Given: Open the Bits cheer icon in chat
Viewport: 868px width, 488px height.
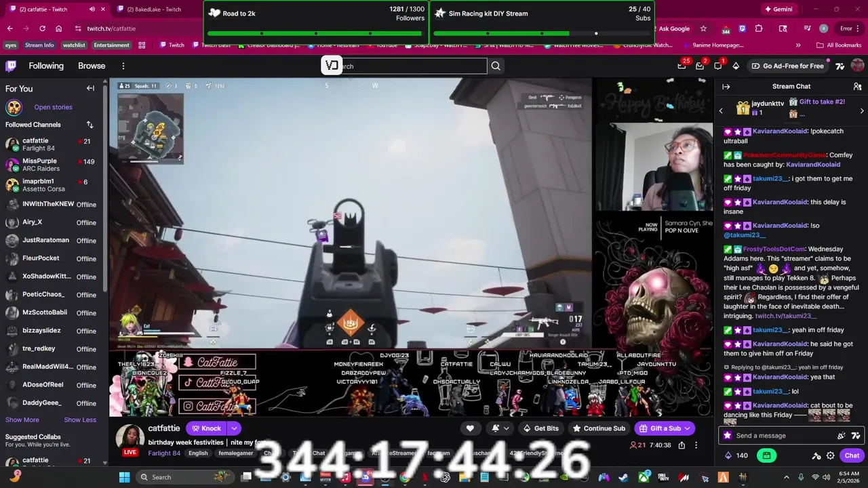Looking at the screenshot, I should [842, 436].
